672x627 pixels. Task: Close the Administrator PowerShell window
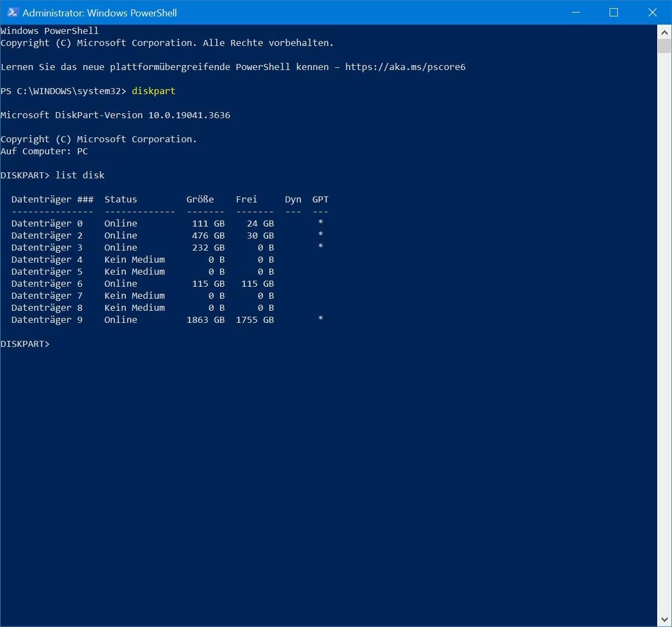point(652,12)
